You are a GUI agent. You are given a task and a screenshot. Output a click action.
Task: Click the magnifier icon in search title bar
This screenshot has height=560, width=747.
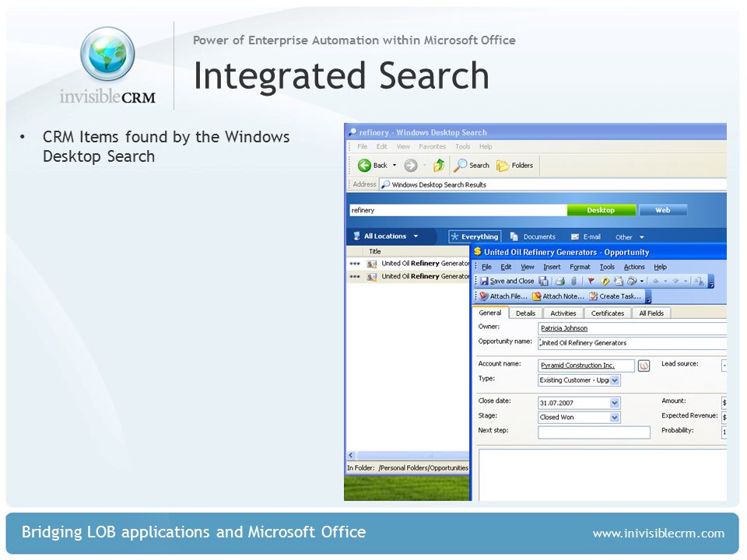(x=352, y=132)
